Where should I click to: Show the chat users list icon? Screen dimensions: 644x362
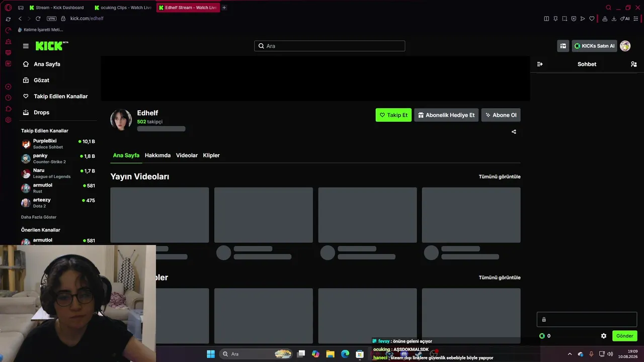click(634, 64)
